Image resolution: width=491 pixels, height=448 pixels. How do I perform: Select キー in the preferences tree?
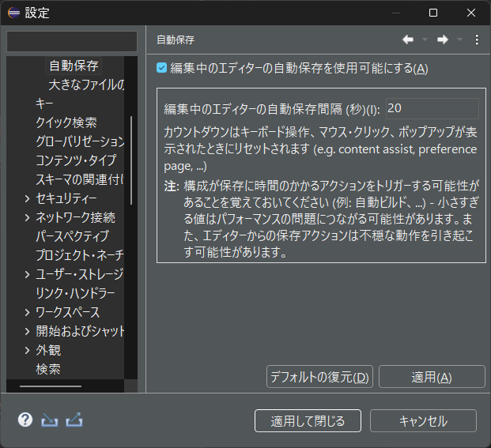coord(44,104)
